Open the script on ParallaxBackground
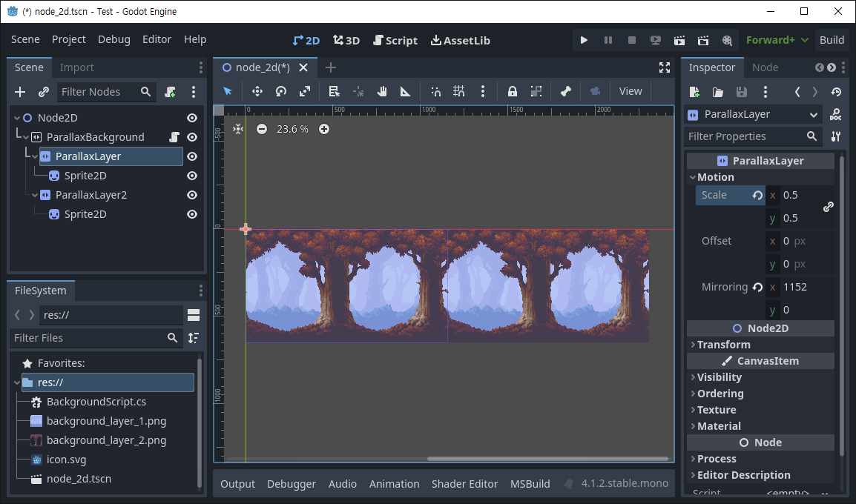Screen dimensions: 856x504 click(x=174, y=137)
